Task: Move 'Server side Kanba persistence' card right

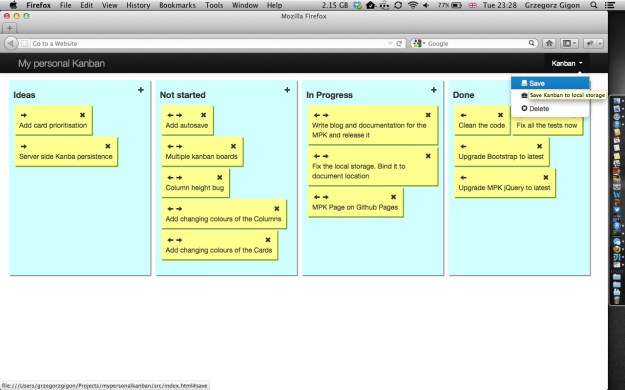Action: [24, 146]
